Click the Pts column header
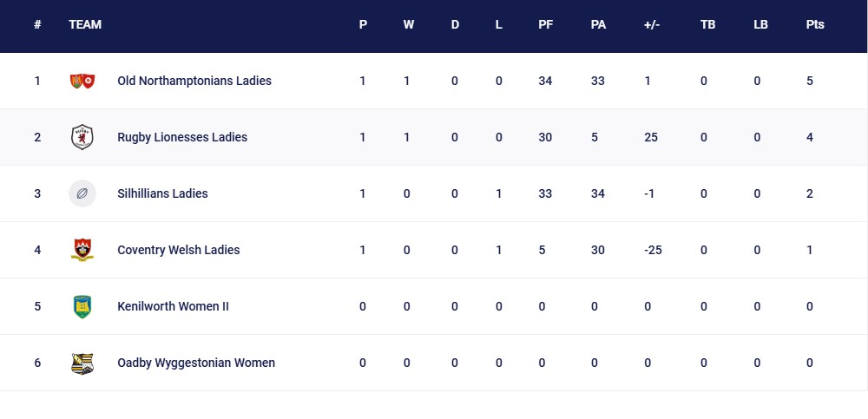This screenshot has height=419, width=868. coord(814,24)
